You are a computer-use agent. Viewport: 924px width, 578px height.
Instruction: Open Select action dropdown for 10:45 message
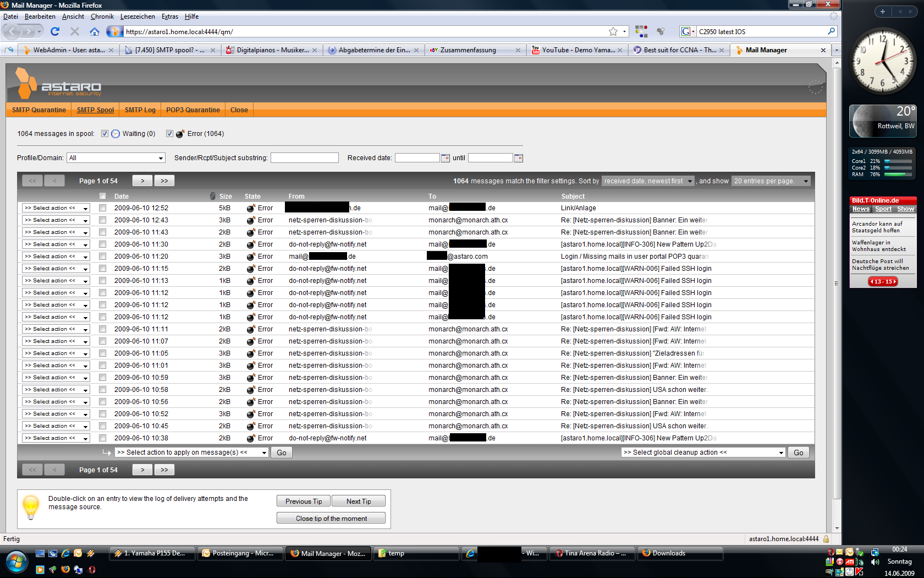(x=56, y=426)
